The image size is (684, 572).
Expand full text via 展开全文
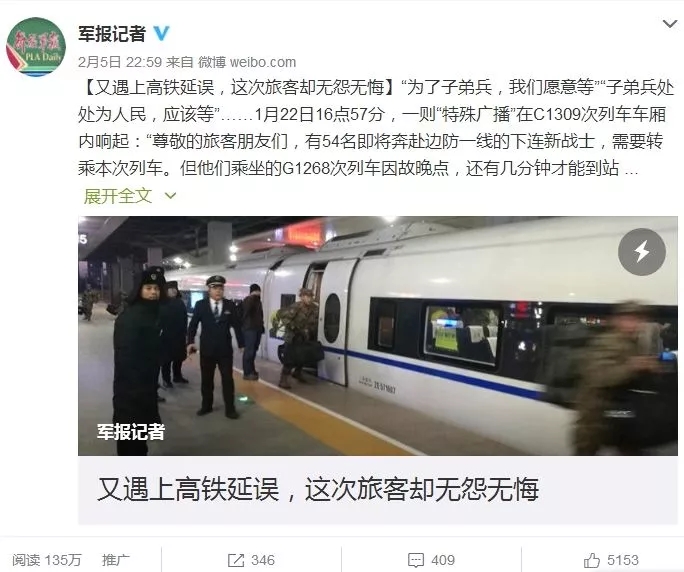tap(117, 196)
